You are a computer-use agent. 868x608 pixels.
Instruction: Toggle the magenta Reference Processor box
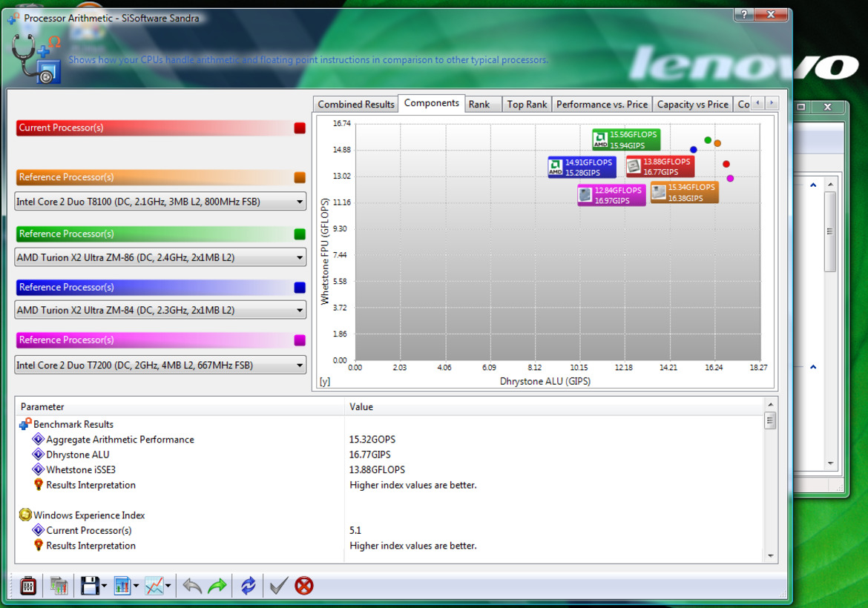point(300,340)
